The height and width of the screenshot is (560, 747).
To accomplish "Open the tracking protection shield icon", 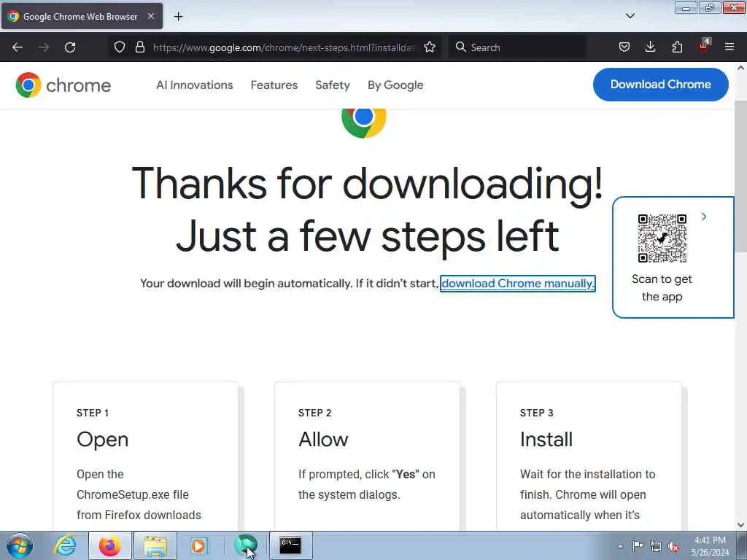I will [120, 47].
